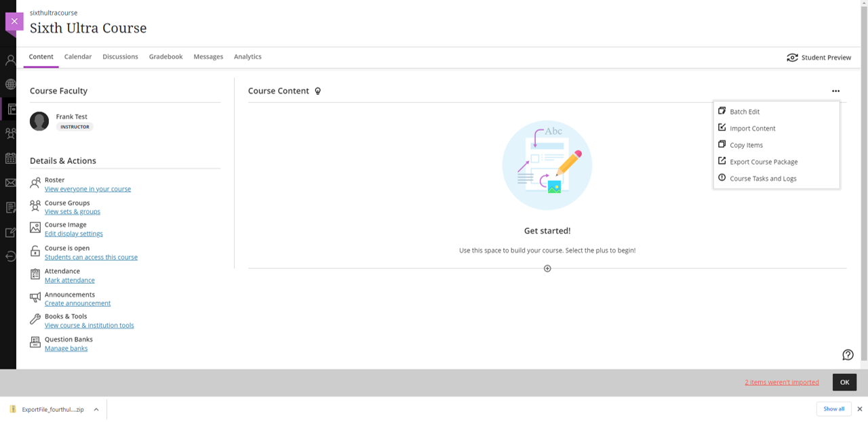Open the Tools pencil icon in the sidebar
Image resolution: width=868 pixels, height=422 pixels.
[x=10, y=232]
